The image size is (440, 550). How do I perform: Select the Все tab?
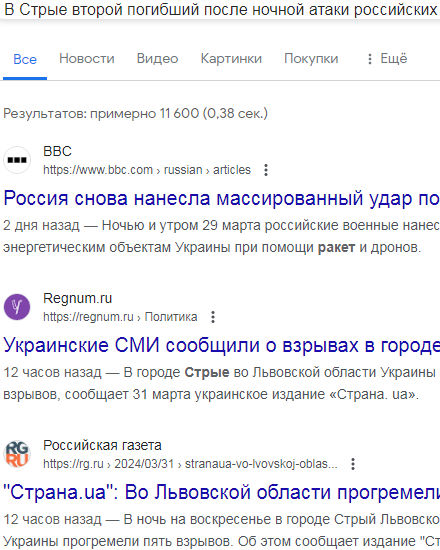coord(25,59)
